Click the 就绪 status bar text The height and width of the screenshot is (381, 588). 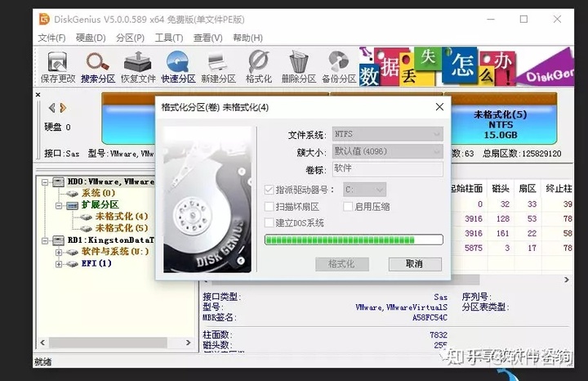[43, 362]
